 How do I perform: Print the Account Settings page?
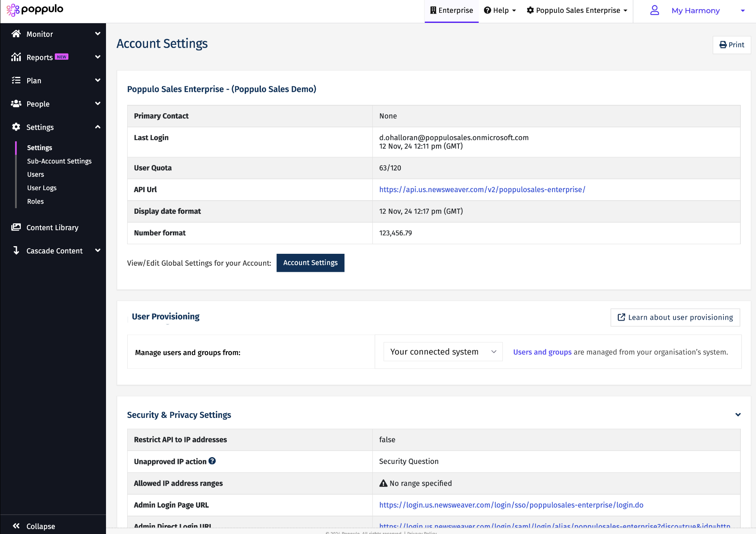[x=732, y=45]
